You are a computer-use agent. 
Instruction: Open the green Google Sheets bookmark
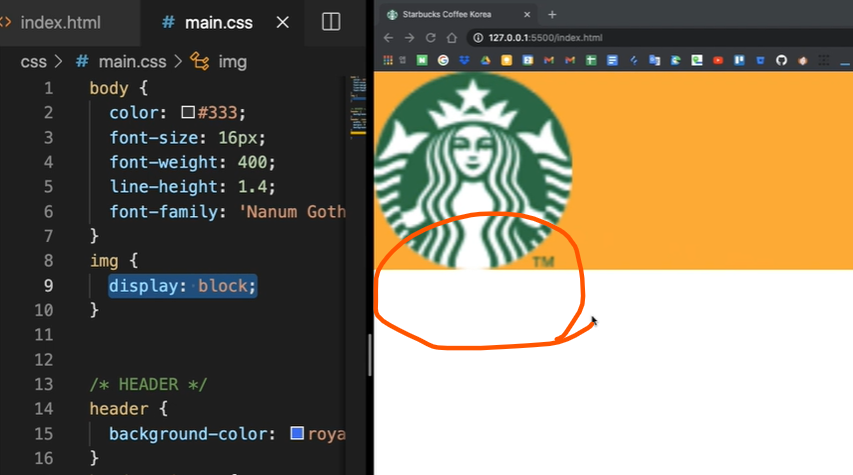[x=591, y=60]
